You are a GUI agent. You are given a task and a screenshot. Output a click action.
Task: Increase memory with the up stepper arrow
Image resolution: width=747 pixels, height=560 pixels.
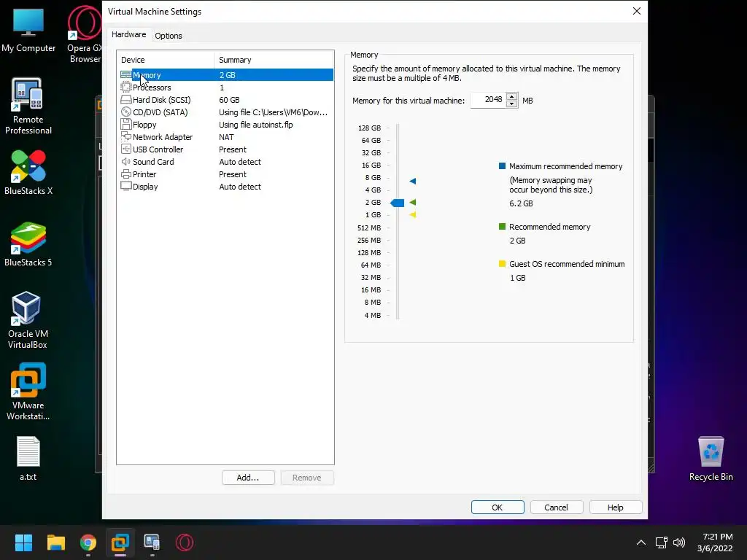511,97
